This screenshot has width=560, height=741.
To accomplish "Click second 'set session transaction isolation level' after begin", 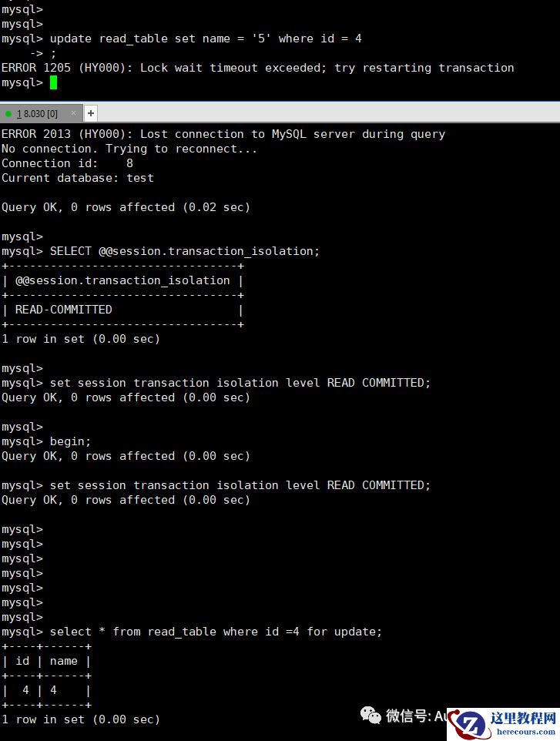I will (x=240, y=486).
